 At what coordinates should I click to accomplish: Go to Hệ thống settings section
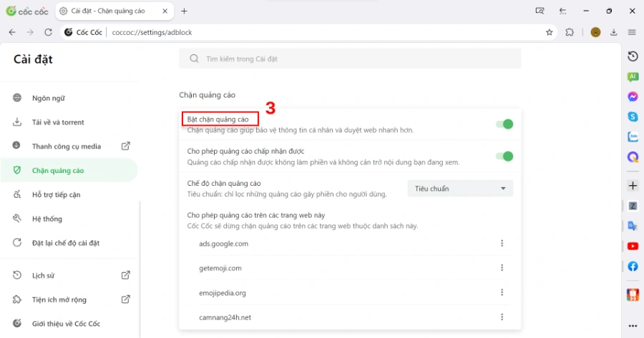point(47,219)
